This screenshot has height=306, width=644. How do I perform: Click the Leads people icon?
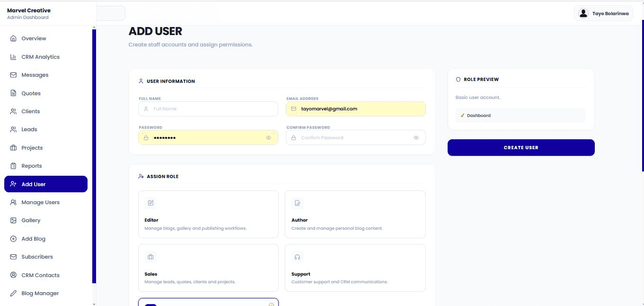13,129
